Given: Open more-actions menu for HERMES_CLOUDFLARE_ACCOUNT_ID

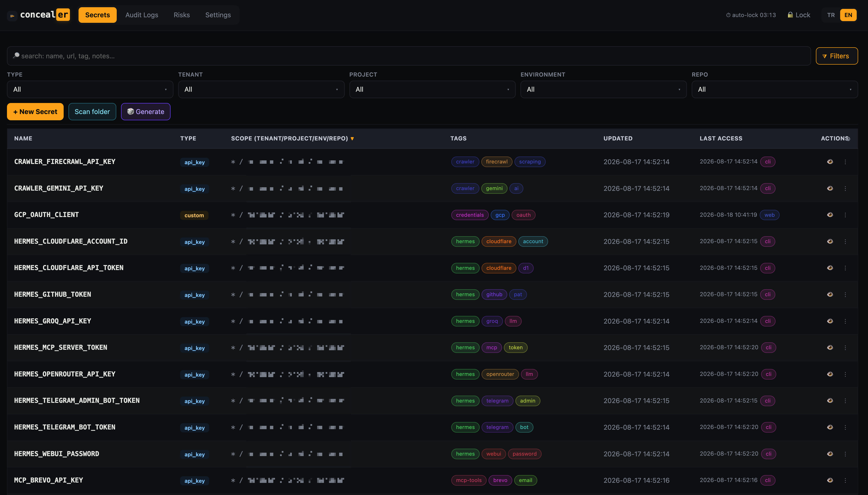Looking at the screenshot, I should pos(845,241).
